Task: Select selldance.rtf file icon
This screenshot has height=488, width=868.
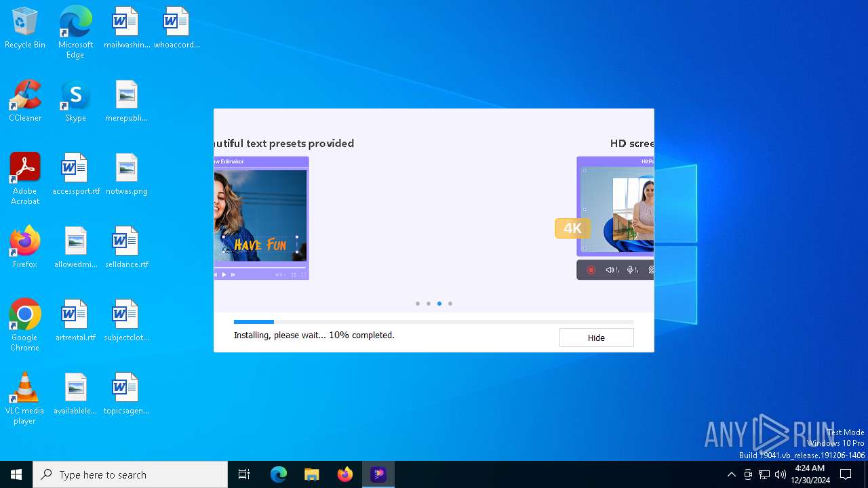Action: 126,247
